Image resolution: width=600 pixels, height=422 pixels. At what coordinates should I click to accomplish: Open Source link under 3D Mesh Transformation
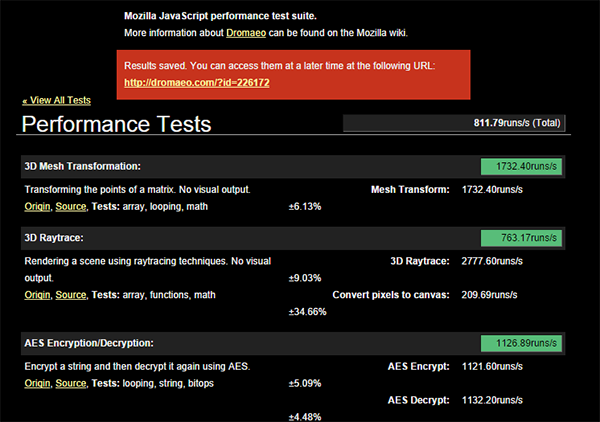click(70, 206)
